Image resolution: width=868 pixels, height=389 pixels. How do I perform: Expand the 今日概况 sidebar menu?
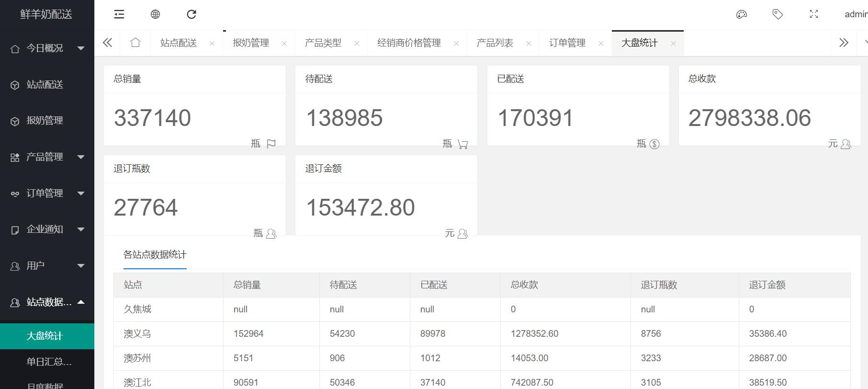tap(47, 48)
